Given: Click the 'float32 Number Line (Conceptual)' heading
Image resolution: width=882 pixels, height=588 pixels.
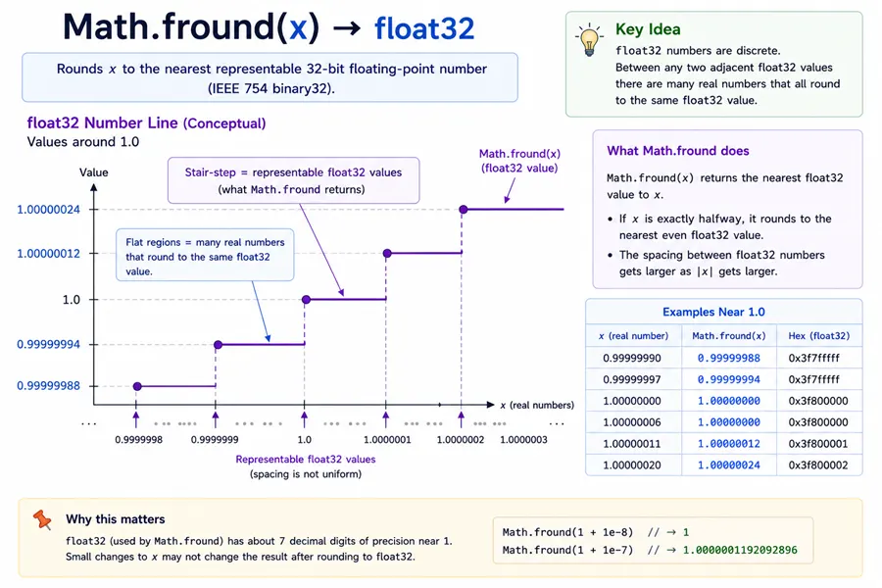Looking at the screenshot, I should pos(146,122).
